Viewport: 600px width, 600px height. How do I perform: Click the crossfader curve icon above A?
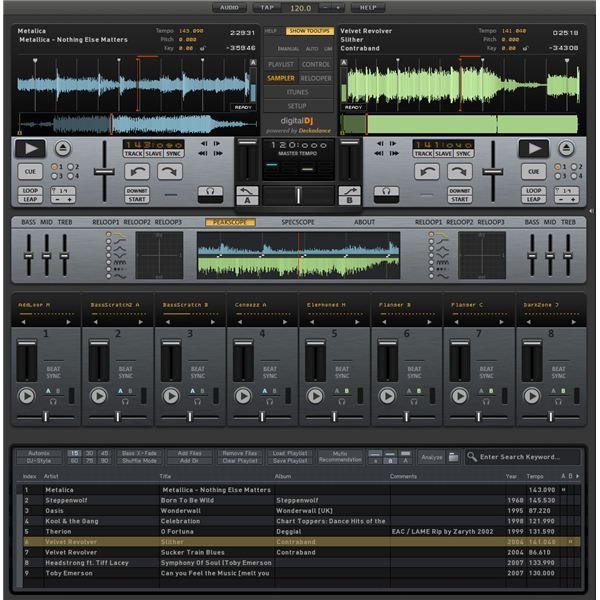(x=247, y=191)
